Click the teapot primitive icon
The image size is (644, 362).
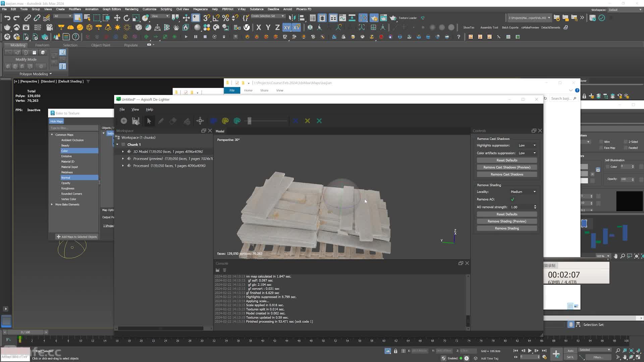7,27
